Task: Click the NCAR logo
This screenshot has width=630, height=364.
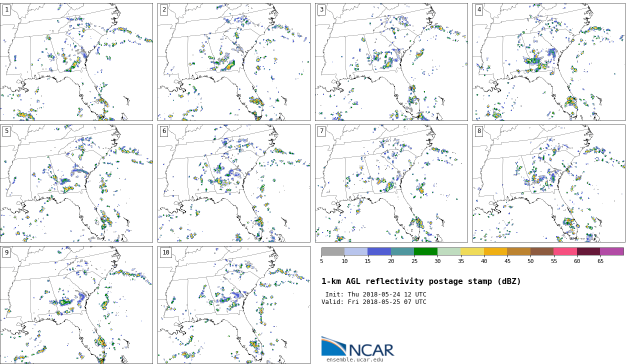Action: 357,346
